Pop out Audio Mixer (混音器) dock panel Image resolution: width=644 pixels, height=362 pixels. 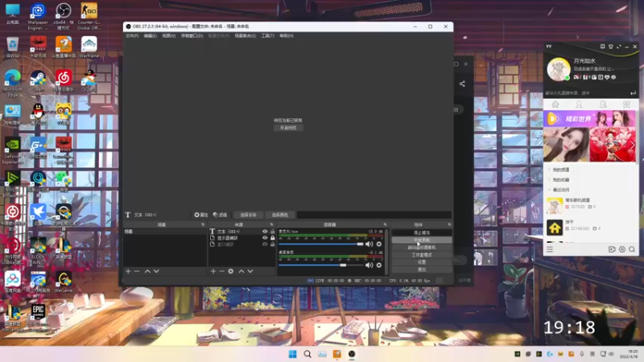click(x=385, y=224)
